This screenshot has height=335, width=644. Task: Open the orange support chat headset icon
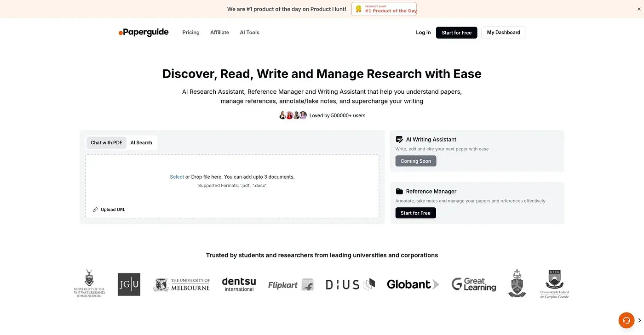pyautogui.click(x=626, y=320)
